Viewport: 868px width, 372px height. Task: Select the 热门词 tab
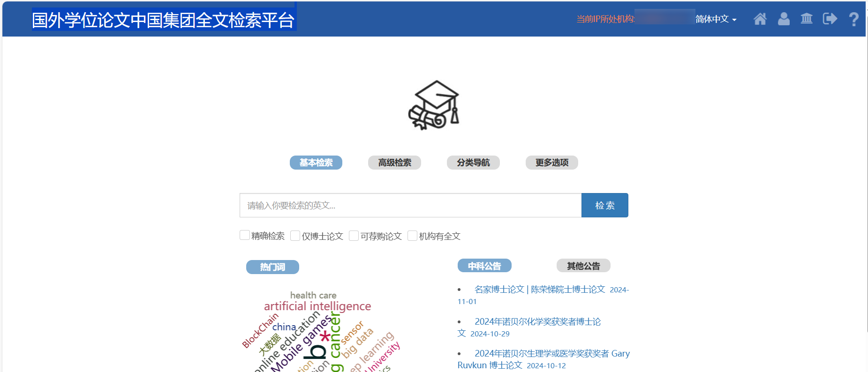272,267
